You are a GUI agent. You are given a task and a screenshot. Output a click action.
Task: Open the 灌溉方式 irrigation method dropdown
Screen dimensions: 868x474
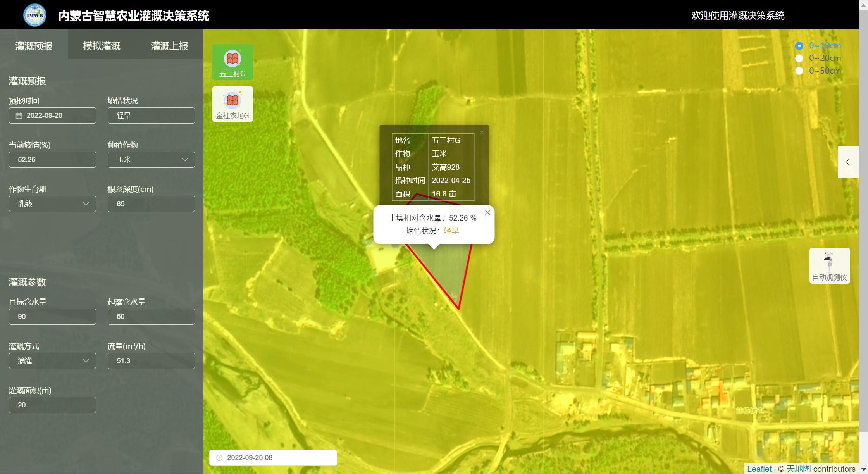(52, 361)
